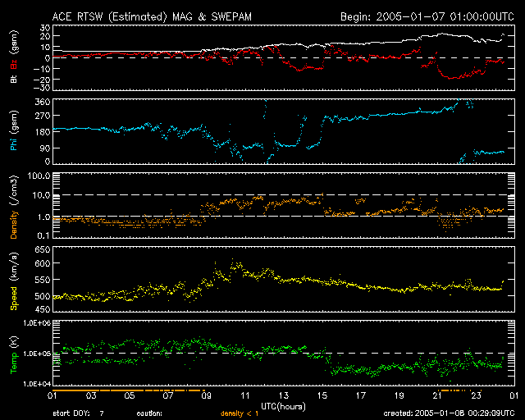Click the '100.0' tick on the Density axis
The width and height of the screenshot is (525, 420).
tap(39, 176)
